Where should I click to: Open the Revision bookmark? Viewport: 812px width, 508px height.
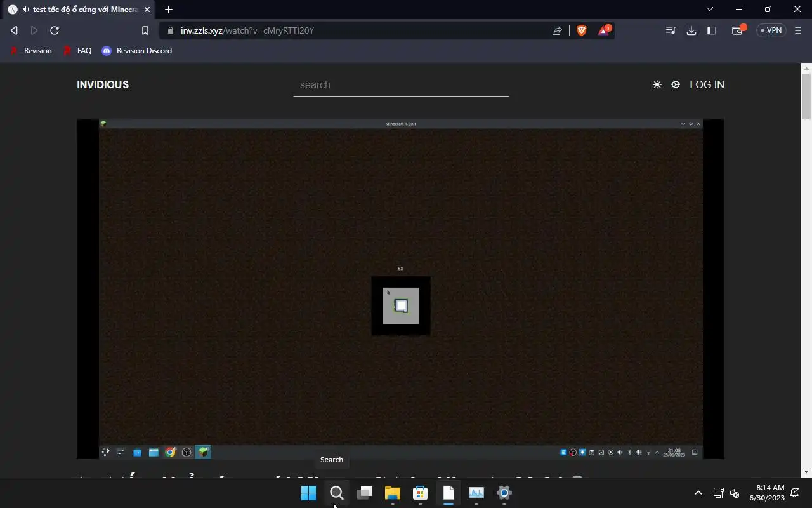pyautogui.click(x=31, y=51)
